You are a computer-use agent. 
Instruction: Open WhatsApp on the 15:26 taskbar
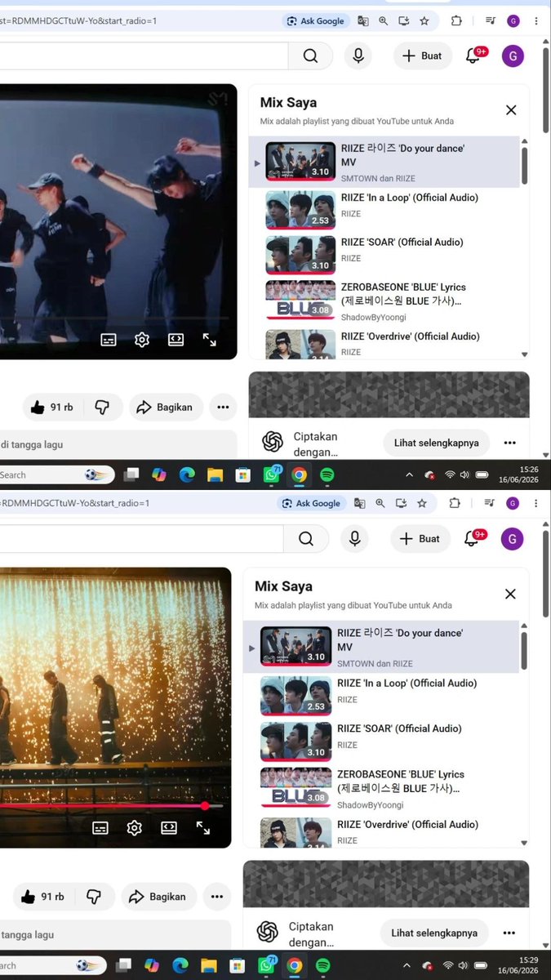click(270, 474)
